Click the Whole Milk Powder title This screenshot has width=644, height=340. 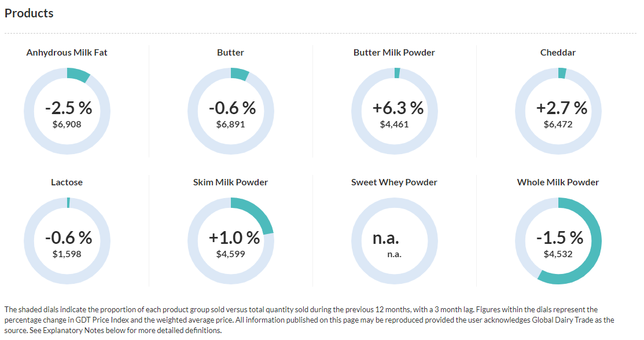tap(558, 182)
